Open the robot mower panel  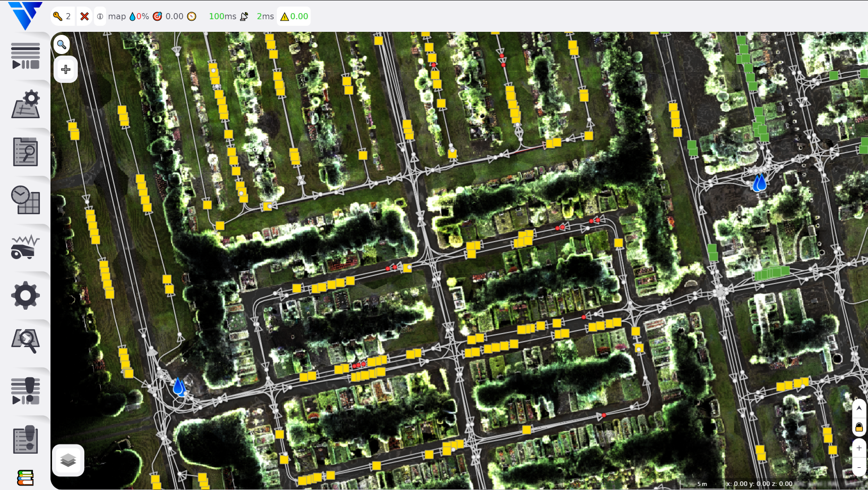point(25,247)
